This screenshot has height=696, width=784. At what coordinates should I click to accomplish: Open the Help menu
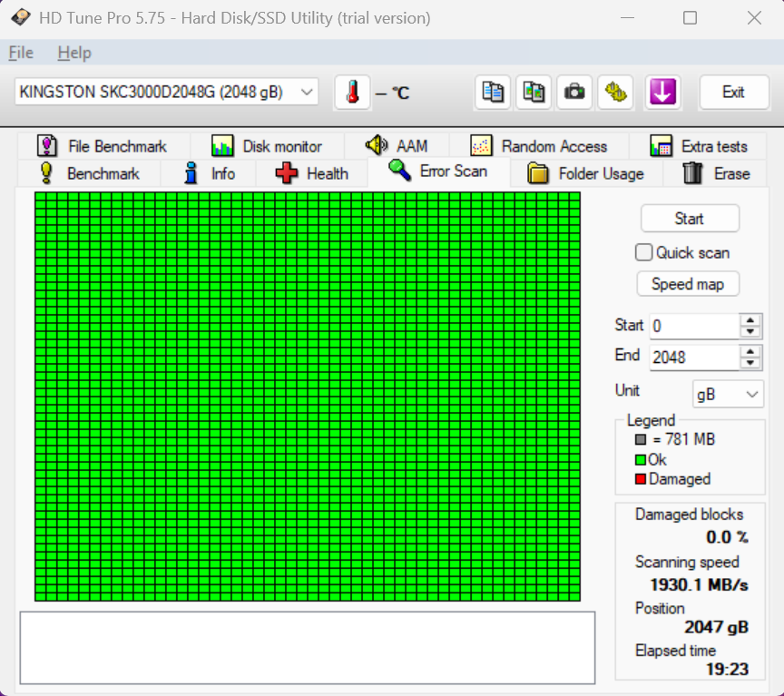click(x=74, y=53)
